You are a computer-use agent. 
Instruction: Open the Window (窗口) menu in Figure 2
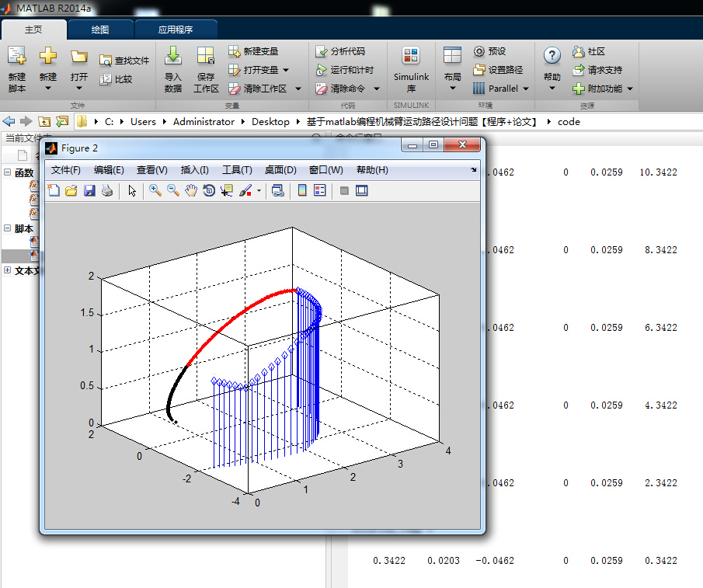pyautogui.click(x=326, y=170)
